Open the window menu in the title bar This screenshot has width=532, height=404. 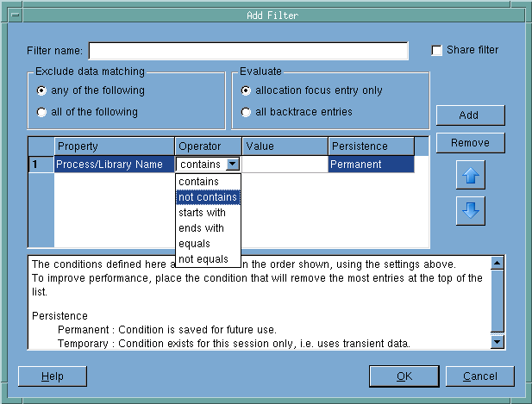pos(10,15)
